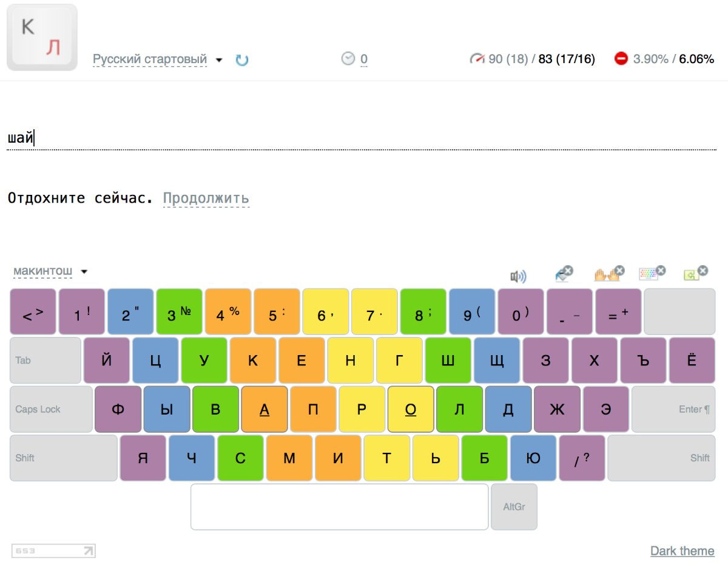Toggle the key highlighting marker icon
Image resolution: width=728 pixels, height=570 pixels.
click(563, 274)
